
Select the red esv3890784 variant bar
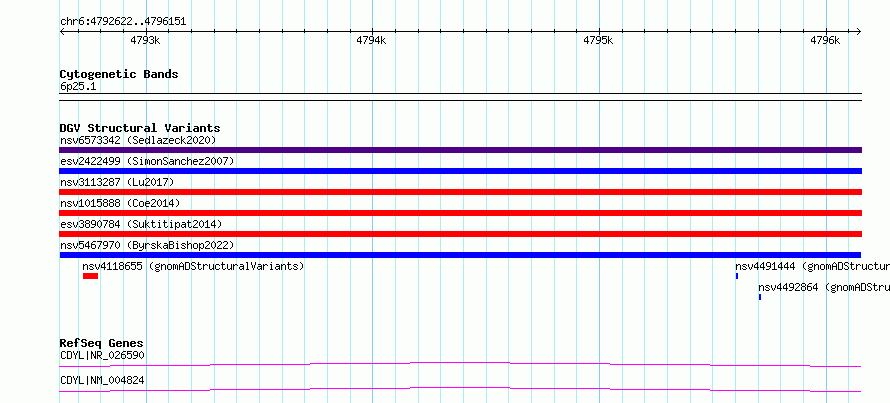click(460, 234)
